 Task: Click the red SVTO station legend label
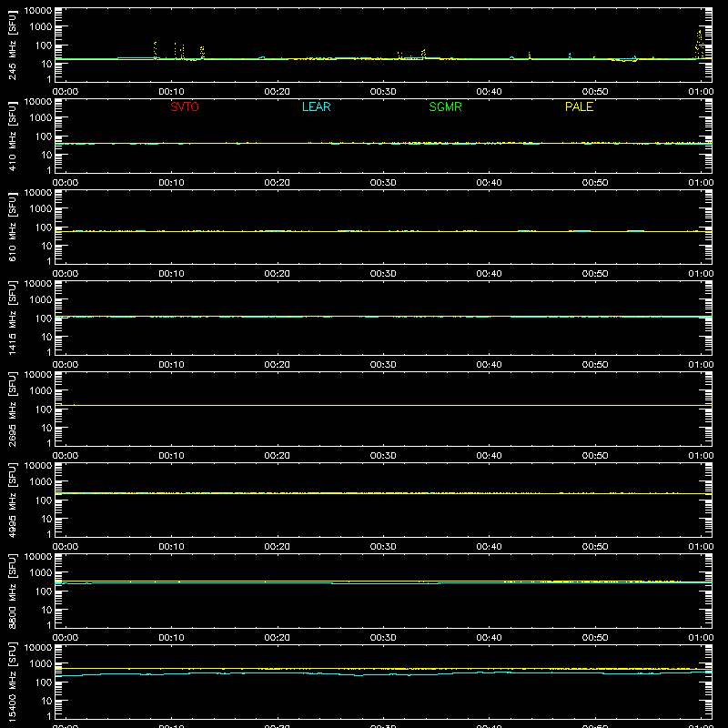tap(185, 106)
